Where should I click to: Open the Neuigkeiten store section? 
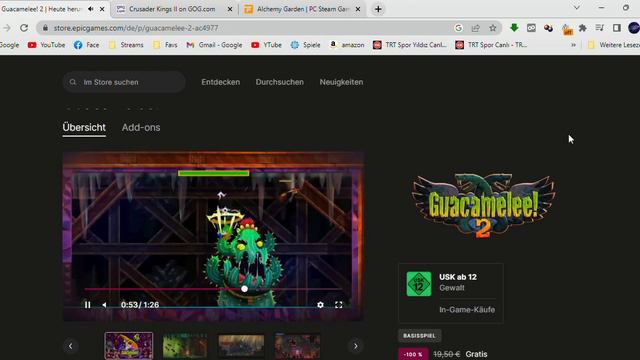341,82
